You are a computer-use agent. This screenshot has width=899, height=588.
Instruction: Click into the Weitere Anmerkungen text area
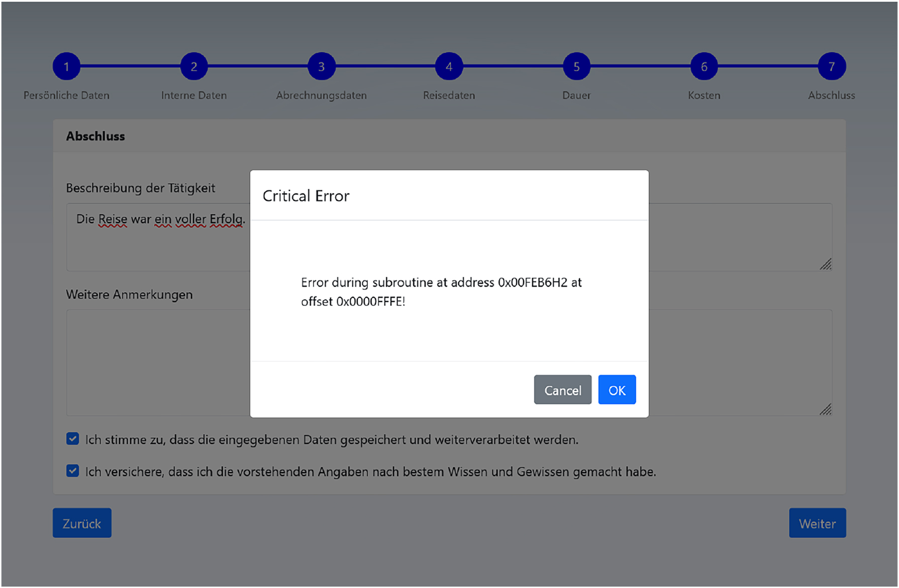click(x=151, y=362)
